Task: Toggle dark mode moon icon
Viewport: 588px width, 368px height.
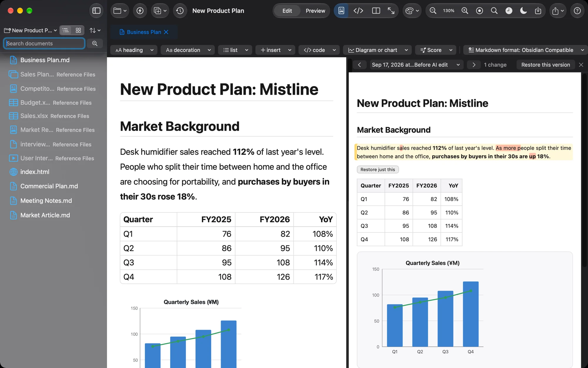Action: click(523, 11)
